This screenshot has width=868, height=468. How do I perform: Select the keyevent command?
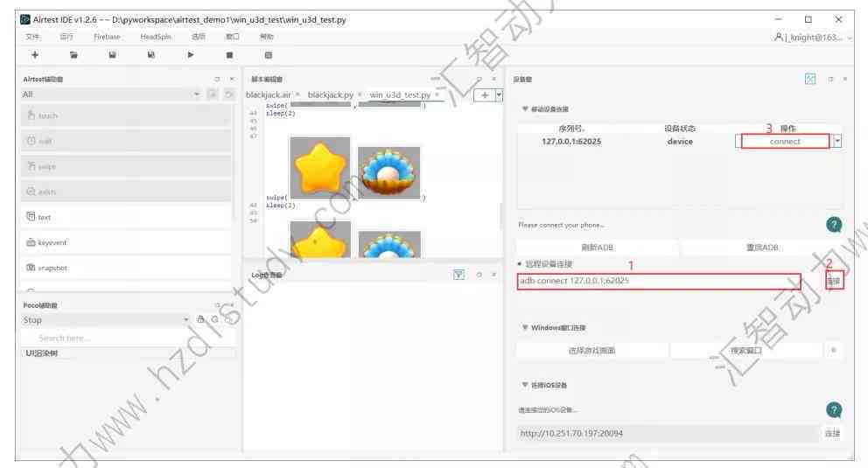[126, 242]
